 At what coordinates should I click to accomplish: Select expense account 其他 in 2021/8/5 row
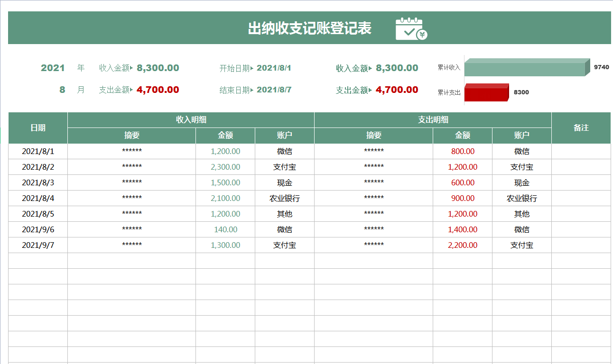point(522,214)
